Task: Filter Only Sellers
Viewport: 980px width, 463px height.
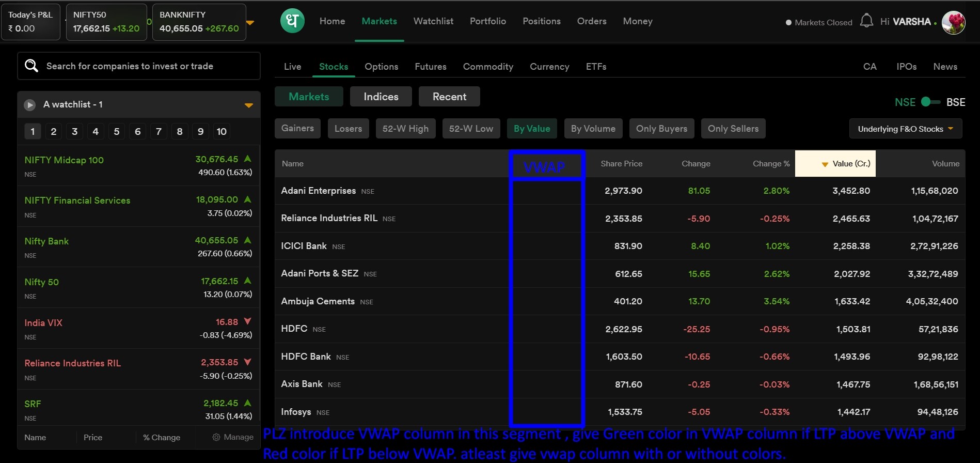Action: coord(733,129)
